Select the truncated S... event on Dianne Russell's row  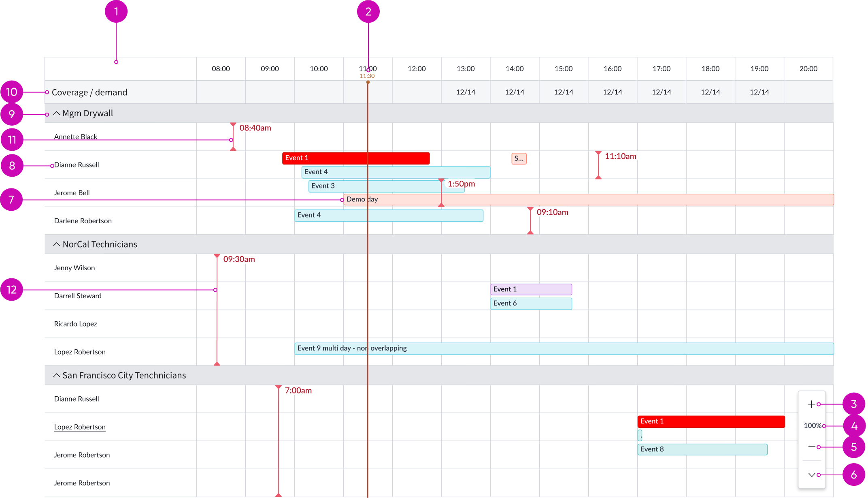(519, 158)
